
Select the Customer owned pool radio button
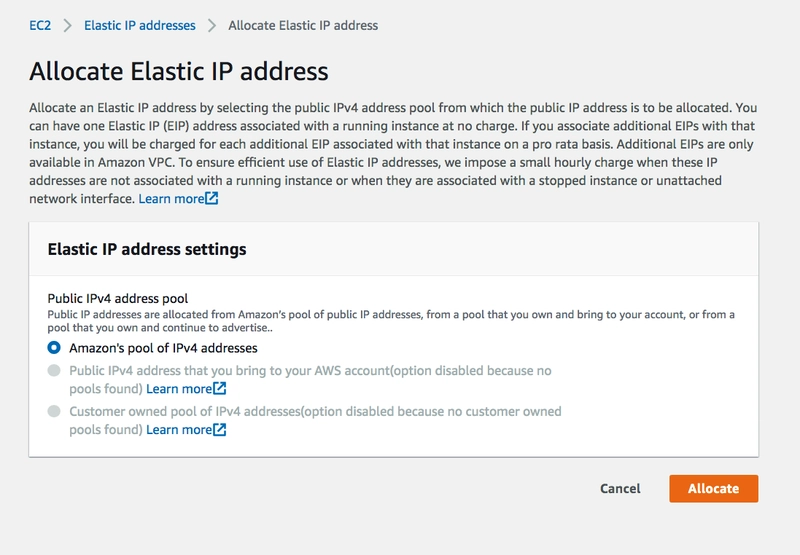(x=54, y=411)
